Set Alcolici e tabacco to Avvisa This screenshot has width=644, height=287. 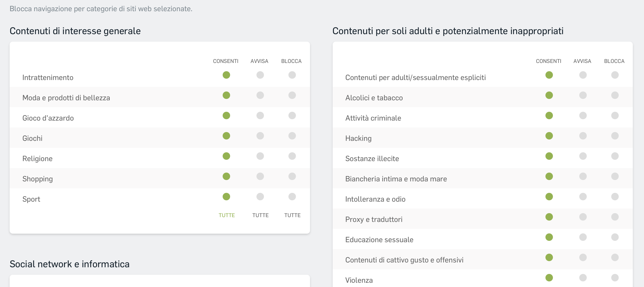(x=583, y=95)
